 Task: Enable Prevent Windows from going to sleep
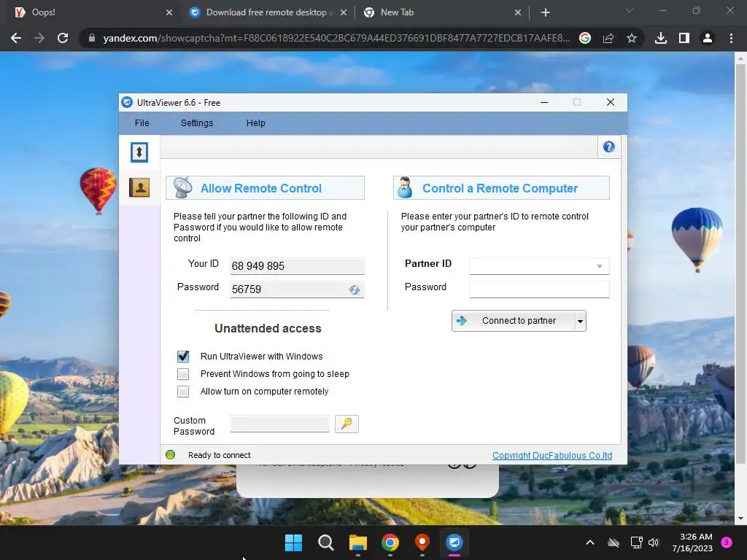tap(183, 374)
